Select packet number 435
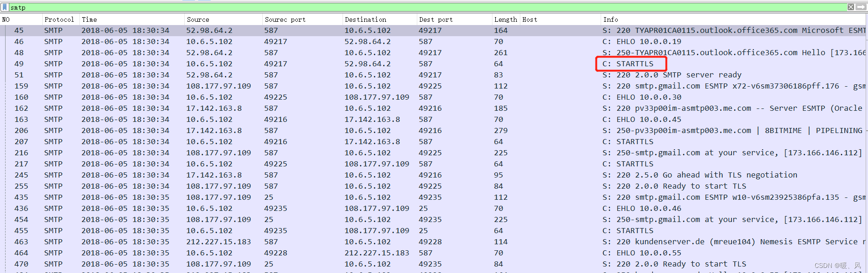The width and height of the screenshot is (868, 273). click(21, 197)
